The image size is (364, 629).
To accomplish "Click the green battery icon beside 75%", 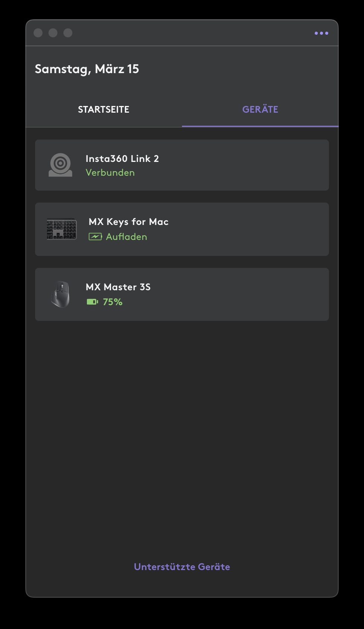I will [x=92, y=302].
